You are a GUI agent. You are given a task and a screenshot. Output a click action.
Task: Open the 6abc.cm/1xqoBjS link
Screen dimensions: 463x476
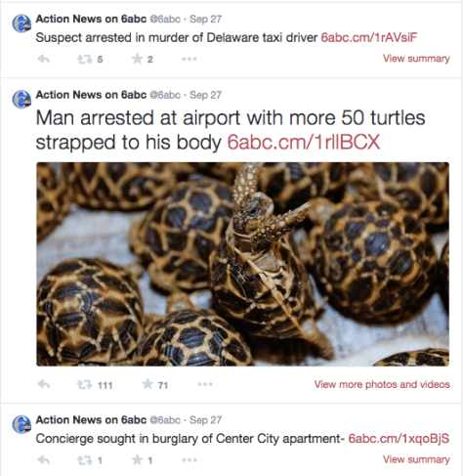click(x=399, y=439)
